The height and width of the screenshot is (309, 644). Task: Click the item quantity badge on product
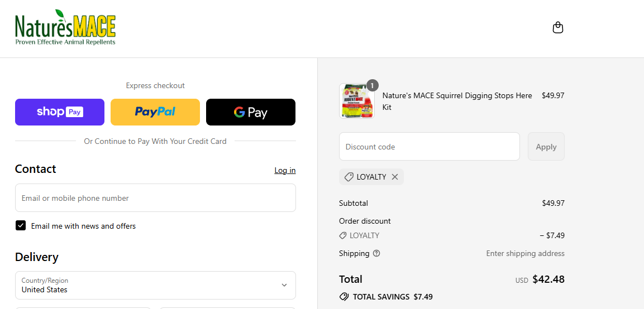click(372, 85)
